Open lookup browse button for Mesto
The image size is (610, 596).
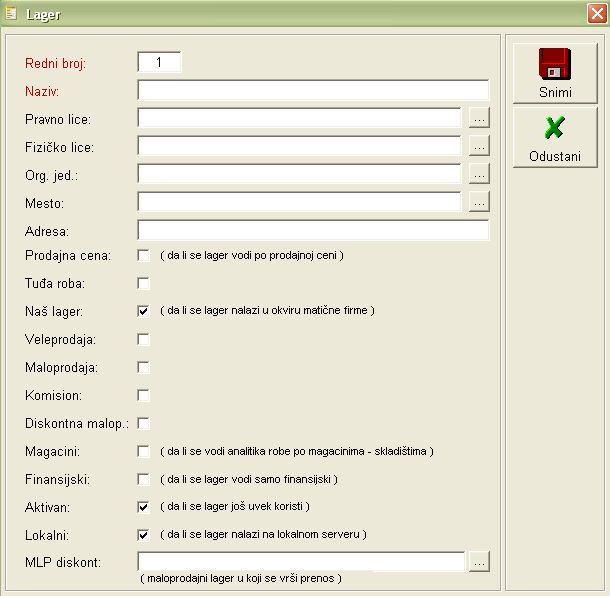point(479,202)
